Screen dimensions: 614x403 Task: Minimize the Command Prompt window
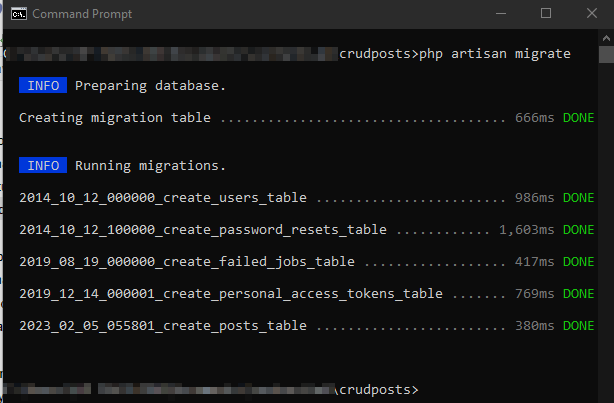pyautogui.click(x=501, y=14)
